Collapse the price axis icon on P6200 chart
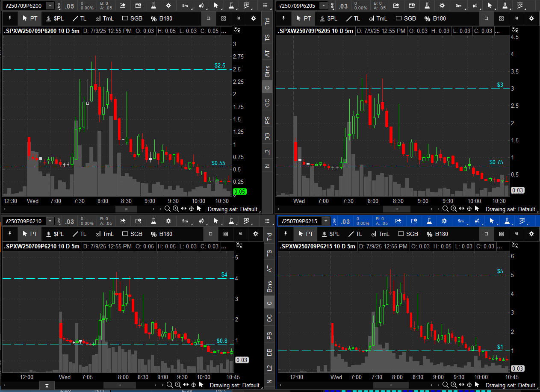This screenshot has width=540, height=392. click(x=238, y=30)
